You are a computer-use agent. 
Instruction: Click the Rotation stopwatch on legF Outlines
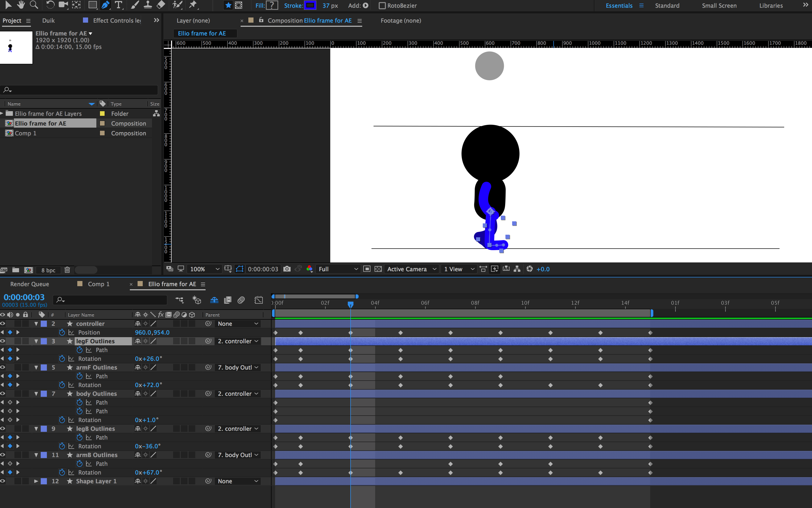tap(62, 358)
